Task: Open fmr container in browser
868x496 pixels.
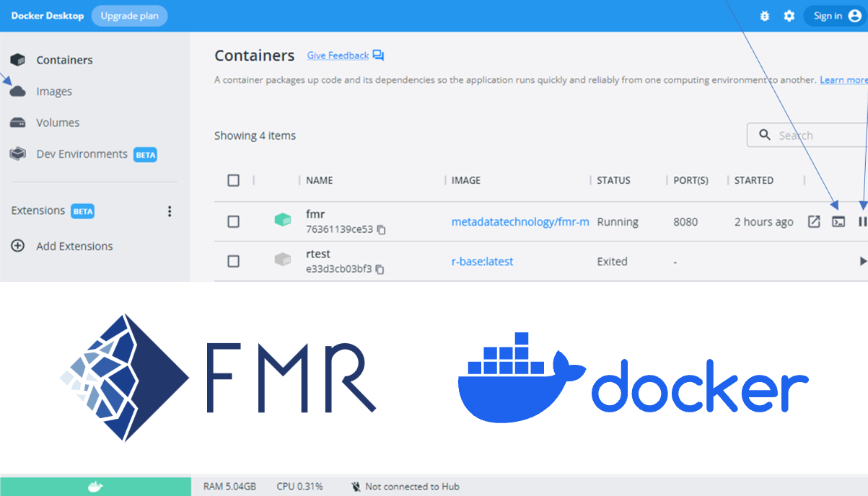Action: (814, 221)
